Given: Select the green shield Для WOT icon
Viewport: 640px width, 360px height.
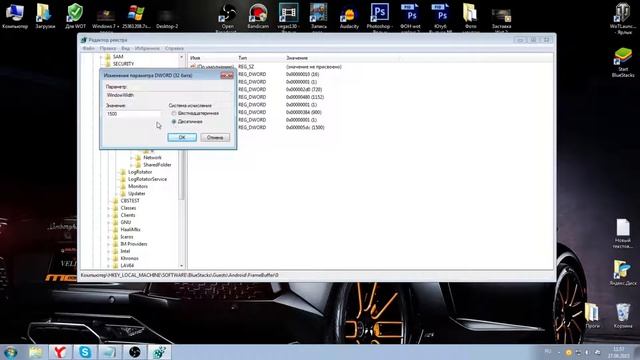Looking at the screenshot, I should tap(76, 16).
